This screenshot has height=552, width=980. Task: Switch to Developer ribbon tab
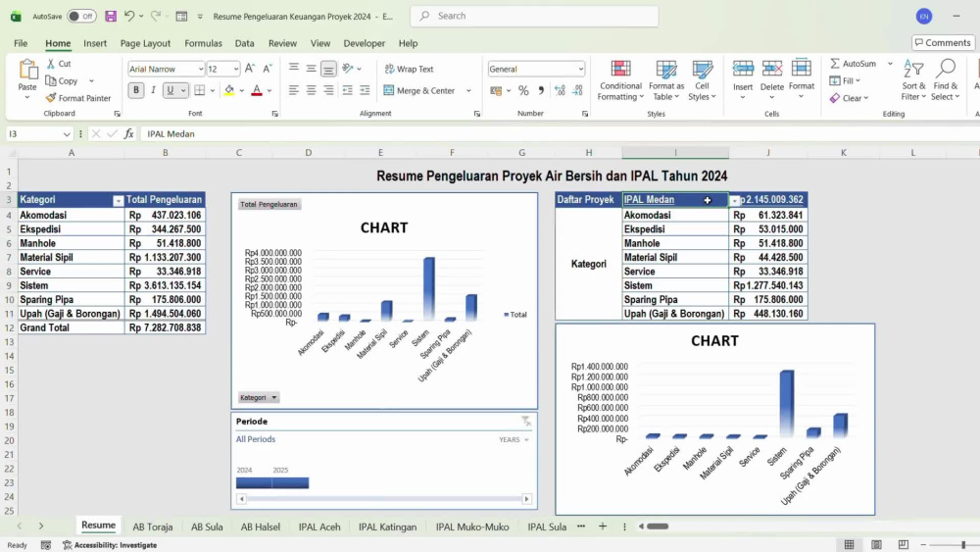coord(365,43)
